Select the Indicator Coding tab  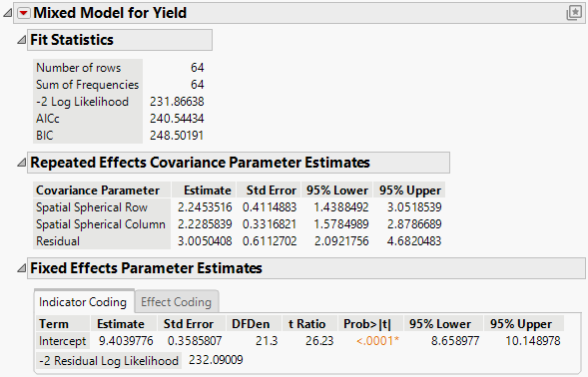click(x=83, y=302)
